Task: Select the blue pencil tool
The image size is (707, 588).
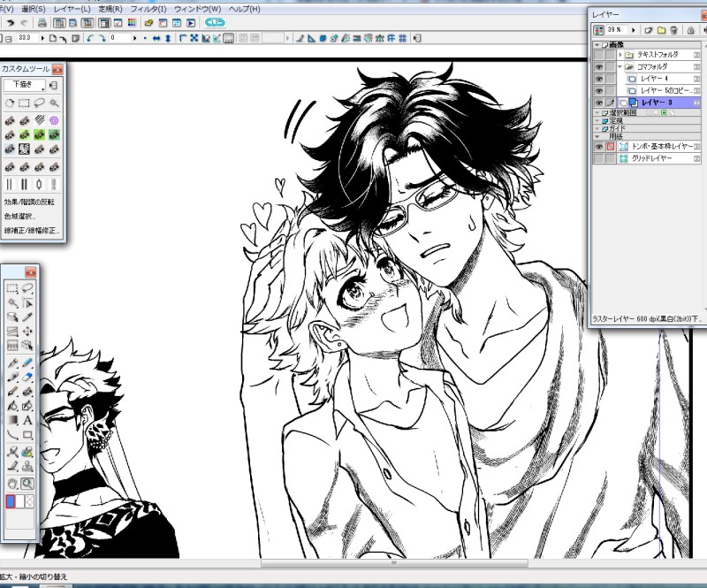Action: [27, 363]
